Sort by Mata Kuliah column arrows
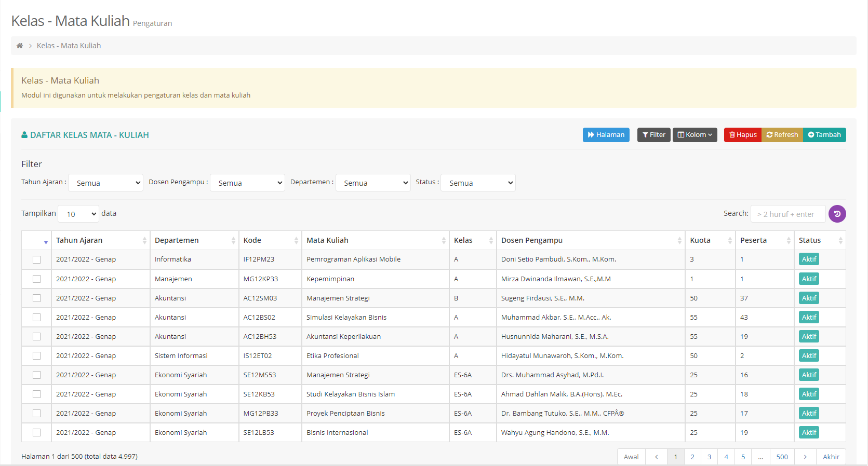Image resolution: width=868 pixels, height=466 pixels. [444, 240]
